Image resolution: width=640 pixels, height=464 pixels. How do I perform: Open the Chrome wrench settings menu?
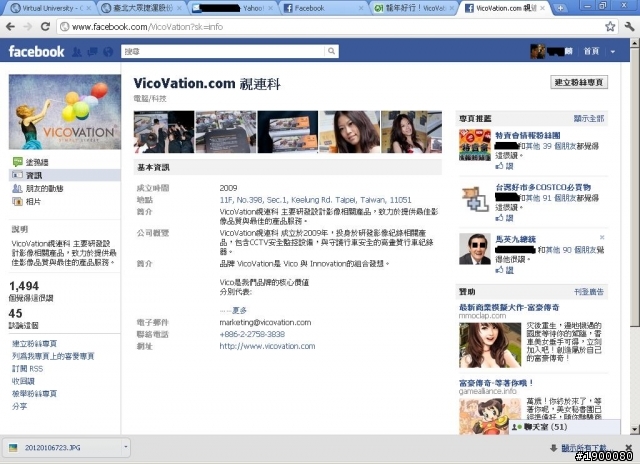click(629, 27)
